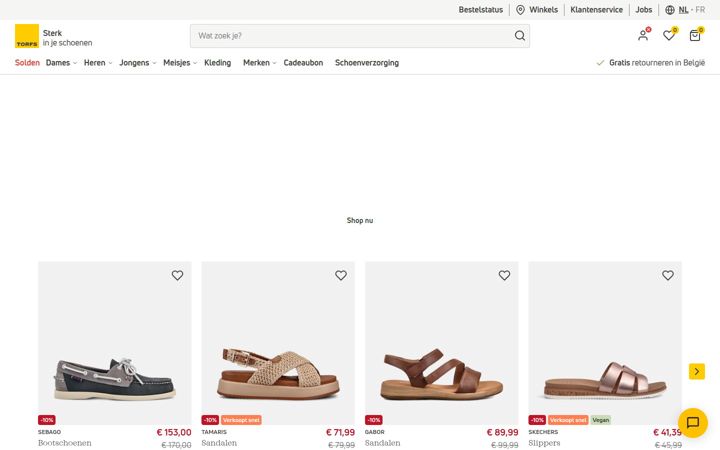Open the Solden menu item

click(x=27, y=63)
